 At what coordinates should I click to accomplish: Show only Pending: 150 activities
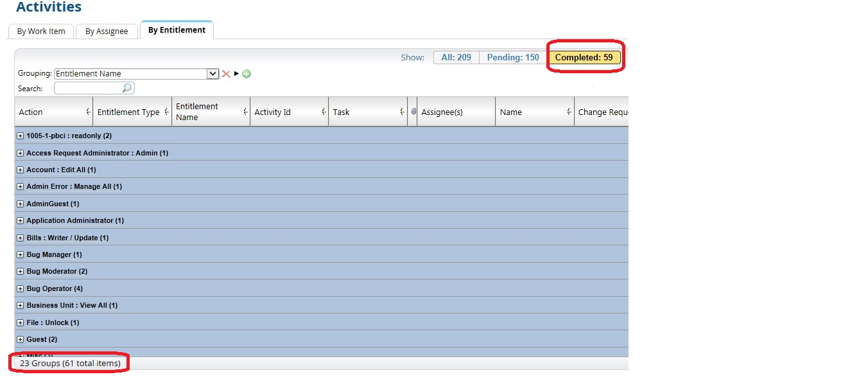point(512,57)
